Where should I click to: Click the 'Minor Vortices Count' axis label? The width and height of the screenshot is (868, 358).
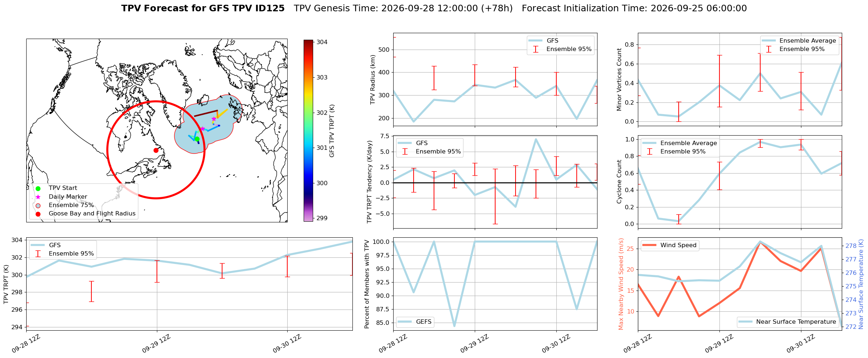tap(619, 79)
